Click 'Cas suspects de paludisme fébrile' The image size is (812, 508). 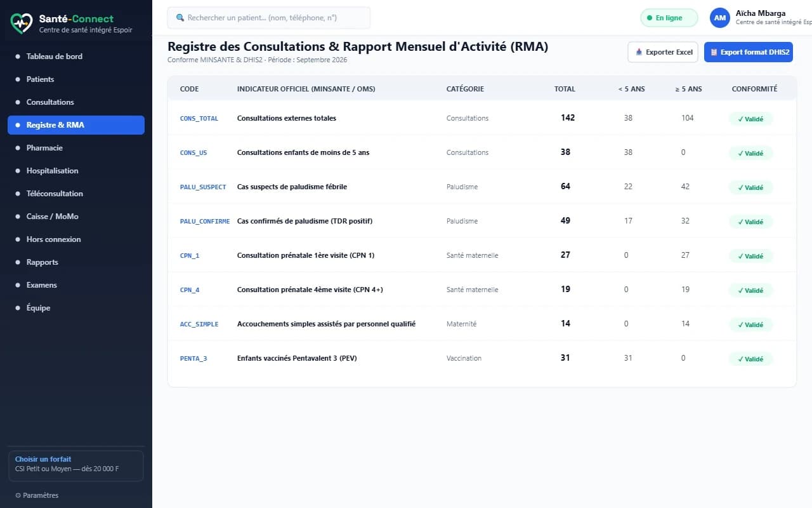[x=292, y=187]
